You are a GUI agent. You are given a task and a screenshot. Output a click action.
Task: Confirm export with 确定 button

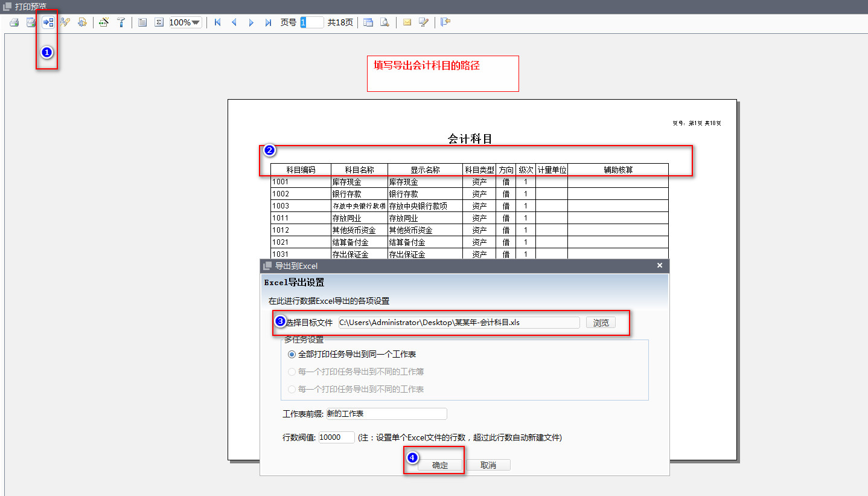coord(440,465)
